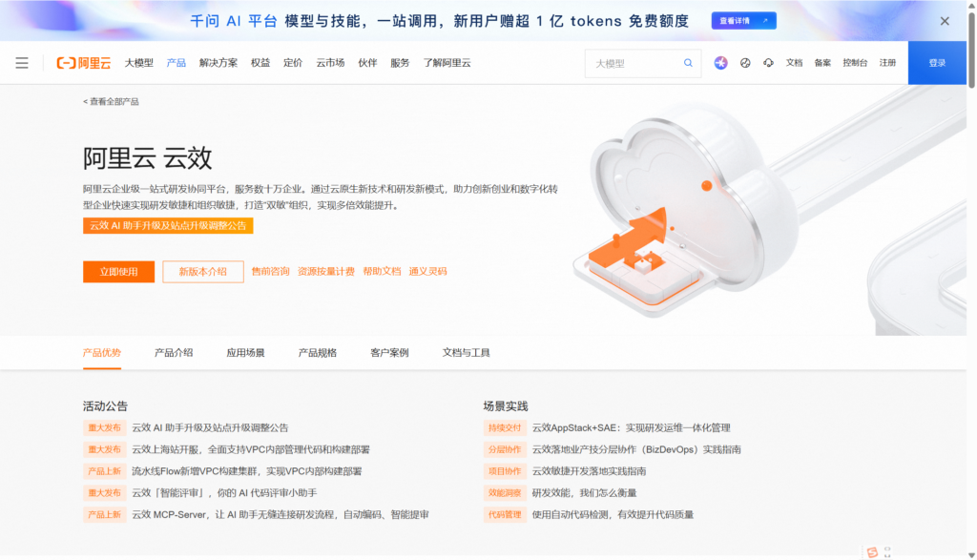Viewport: 977px width, 560px height.
Task: Open the hamburger navigation menu
Action: (x=22, y=63)
